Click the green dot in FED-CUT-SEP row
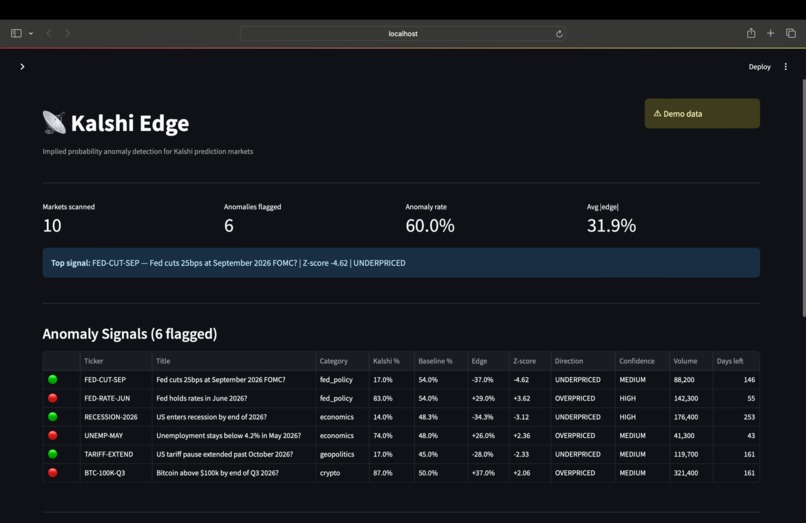This screenshot has width=806, height=523. pyautogui.click(x=52, y=380)
